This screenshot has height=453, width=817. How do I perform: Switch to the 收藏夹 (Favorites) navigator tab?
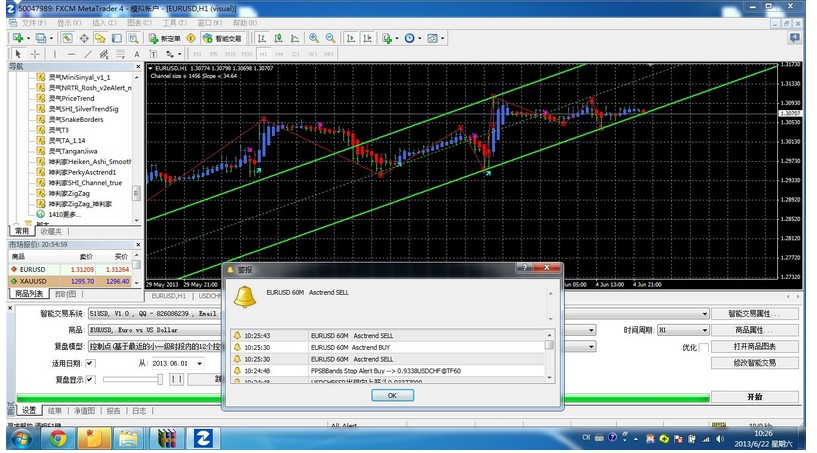tap(54, 230)
